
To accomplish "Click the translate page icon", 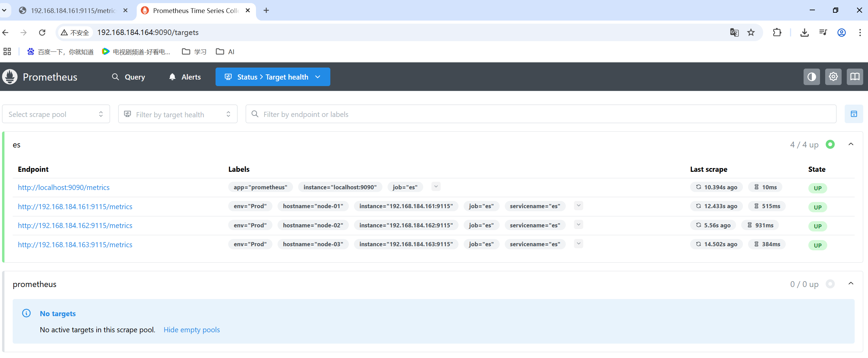I will [x=734, y=32].
